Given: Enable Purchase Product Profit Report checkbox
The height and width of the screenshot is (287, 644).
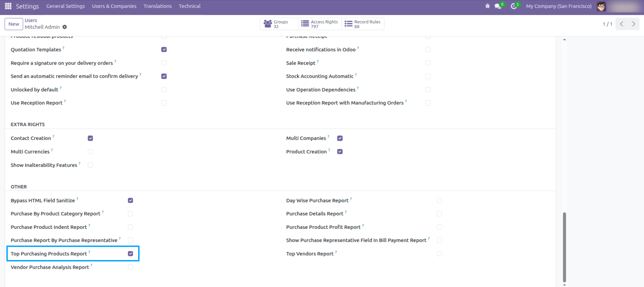Looking at the screenshot, I should coord(439,227).
